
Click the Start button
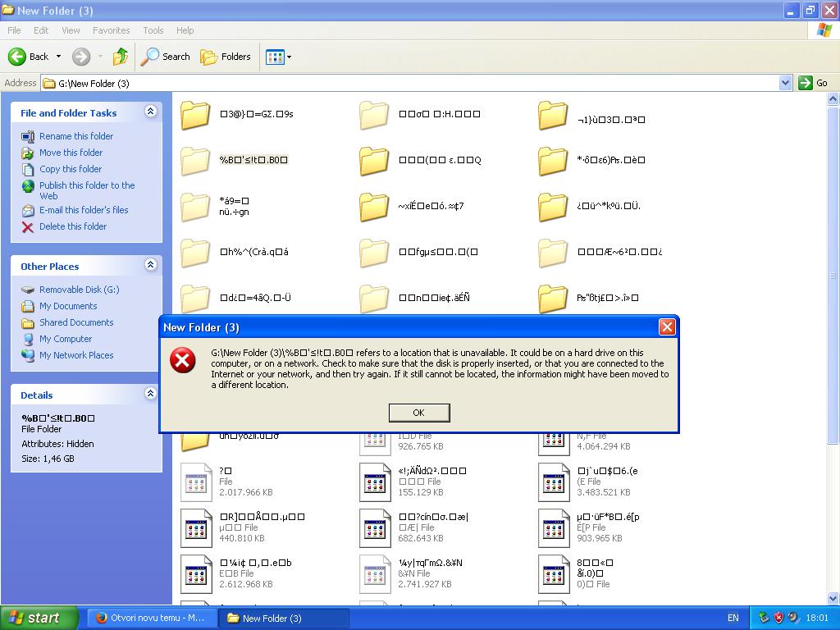(39, 618)
